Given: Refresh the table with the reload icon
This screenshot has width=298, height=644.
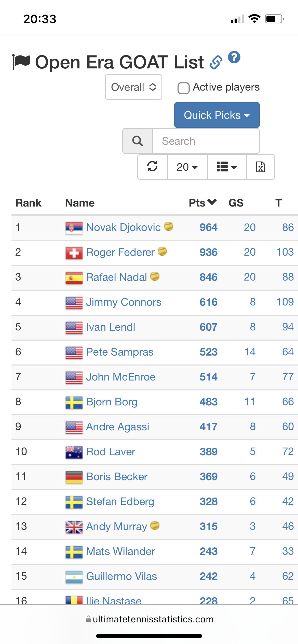Looking at the screenshot, I should [x=152, y=167].
